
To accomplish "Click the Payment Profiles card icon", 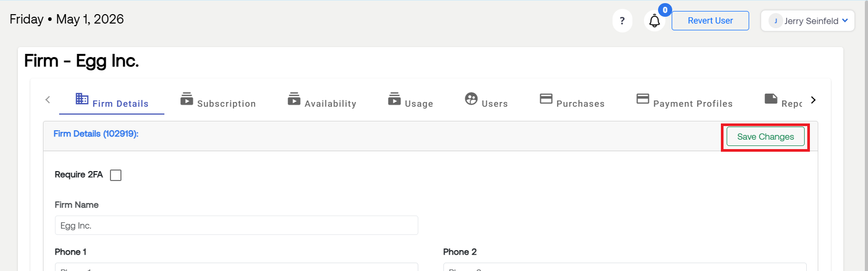I will click(x=643, y=98).
